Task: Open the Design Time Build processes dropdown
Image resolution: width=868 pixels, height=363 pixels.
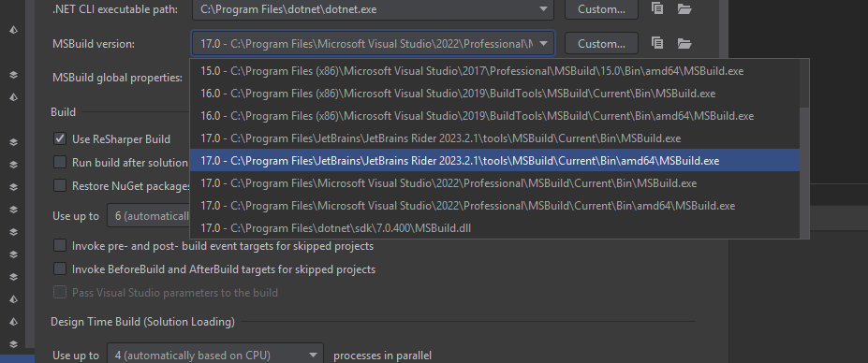Action: coord(314,355)
